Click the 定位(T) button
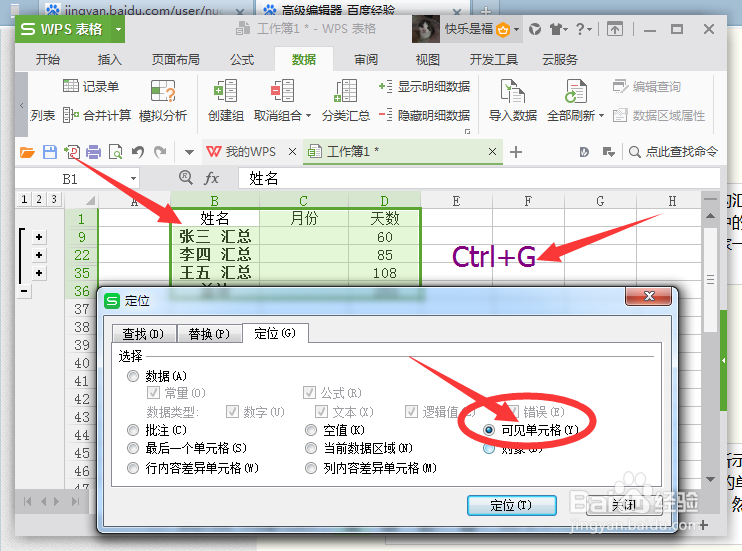Viewport: 742px width, 551px height. pos(512,505)
